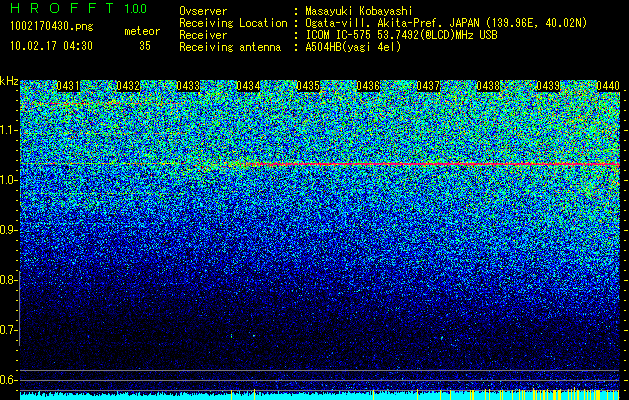Screen dimensions: 629x400
Task: Select observer name Masayuki Kobayashi
Action: click(x=359, y=12)
